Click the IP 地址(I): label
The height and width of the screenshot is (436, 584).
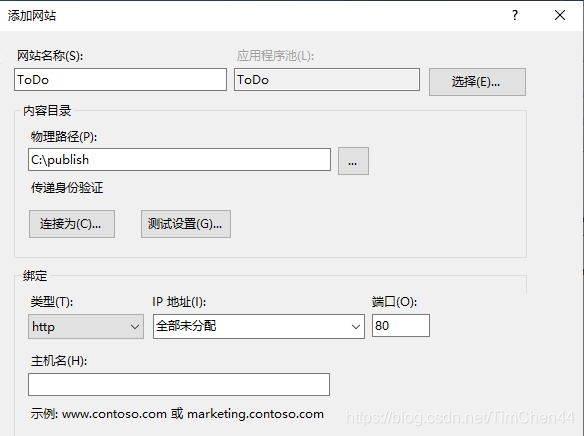(x=179, y=302)
